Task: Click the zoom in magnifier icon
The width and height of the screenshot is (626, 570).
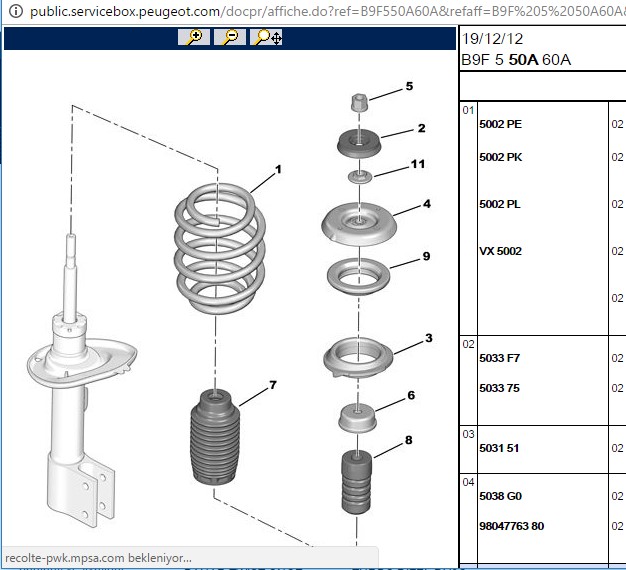Action: [194, 37]
